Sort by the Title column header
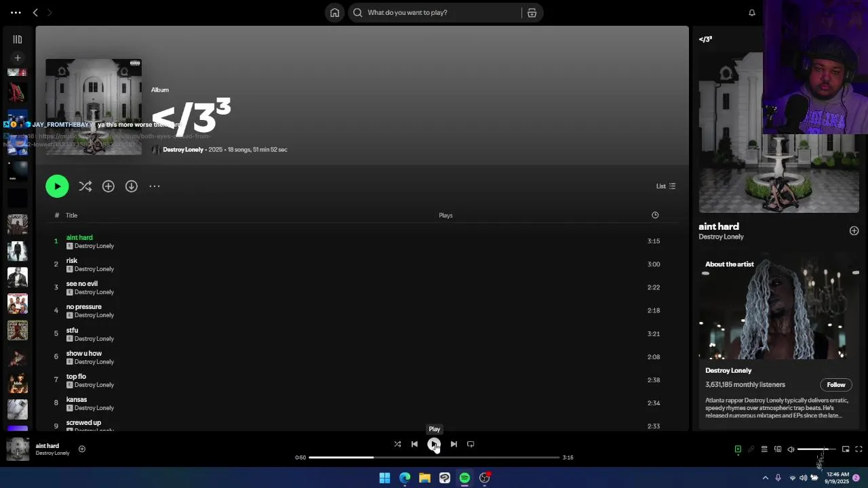Image resolution: width=868 pixels, height=488 pixels. pyautogui.click(x=71, y=216)
